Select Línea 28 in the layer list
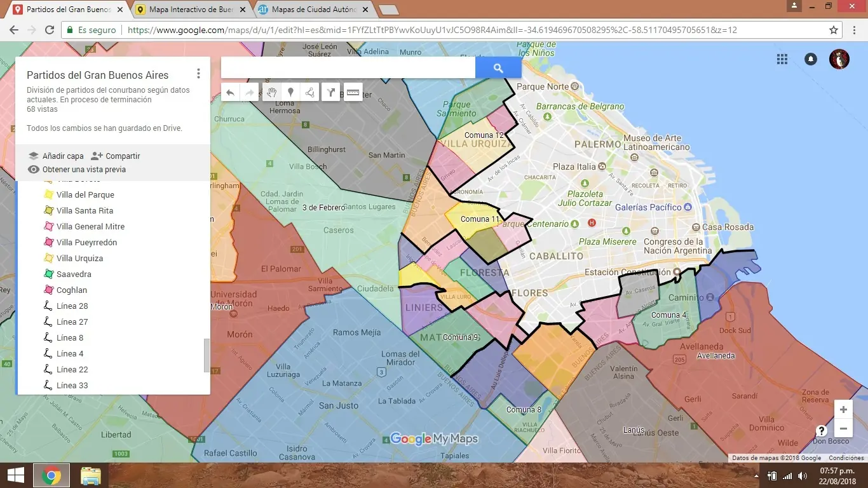The height and width of the screenshot is (488, 868). click(x=72, y=306)
